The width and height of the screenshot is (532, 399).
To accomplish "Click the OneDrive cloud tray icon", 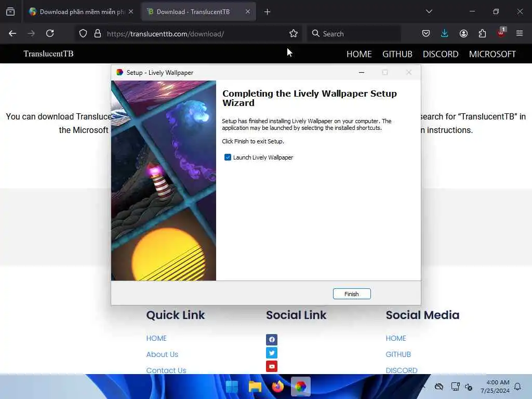I will [x=439, y=387].
